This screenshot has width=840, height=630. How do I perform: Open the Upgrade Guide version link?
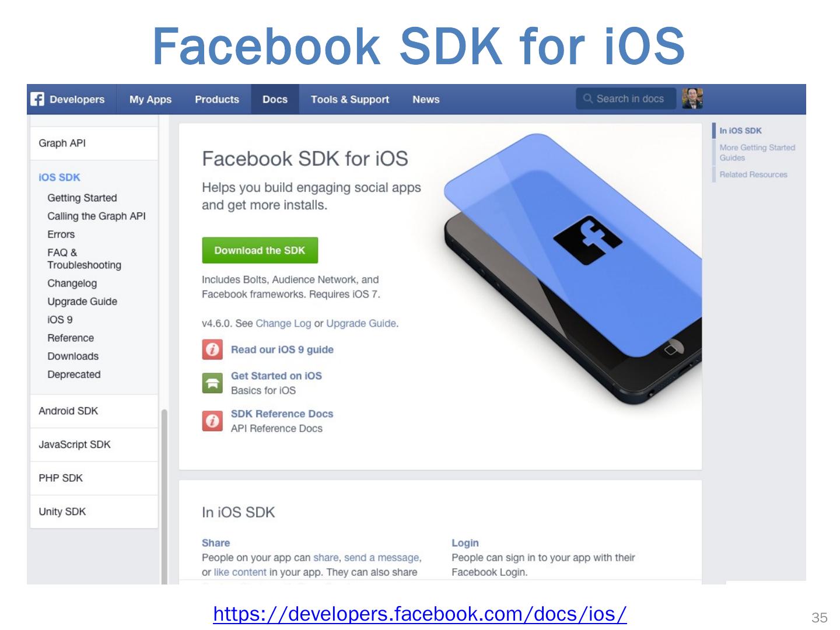coord(361,323)
